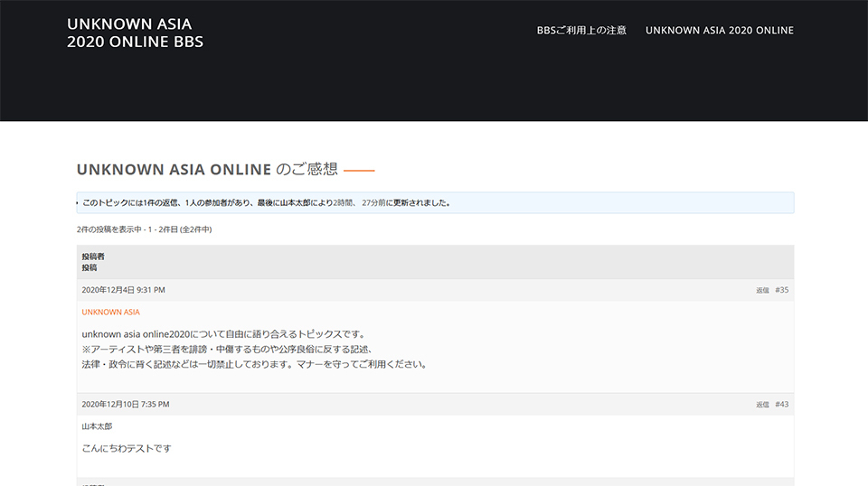
Task: Click the 2020年12月10日 7:35 PM post date
Action: click(126, 404)
